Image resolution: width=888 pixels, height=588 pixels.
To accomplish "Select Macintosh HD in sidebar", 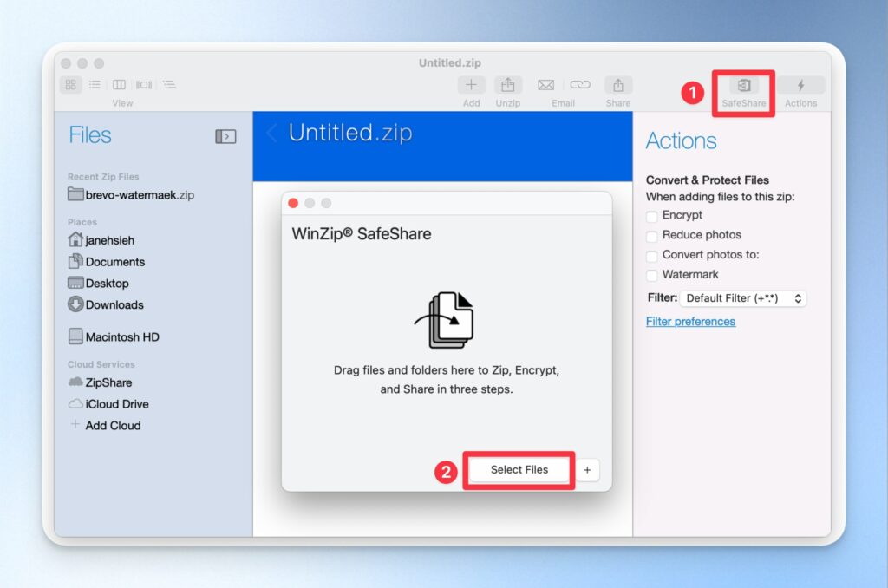I will pyautogui.click(x=114, y=337).
